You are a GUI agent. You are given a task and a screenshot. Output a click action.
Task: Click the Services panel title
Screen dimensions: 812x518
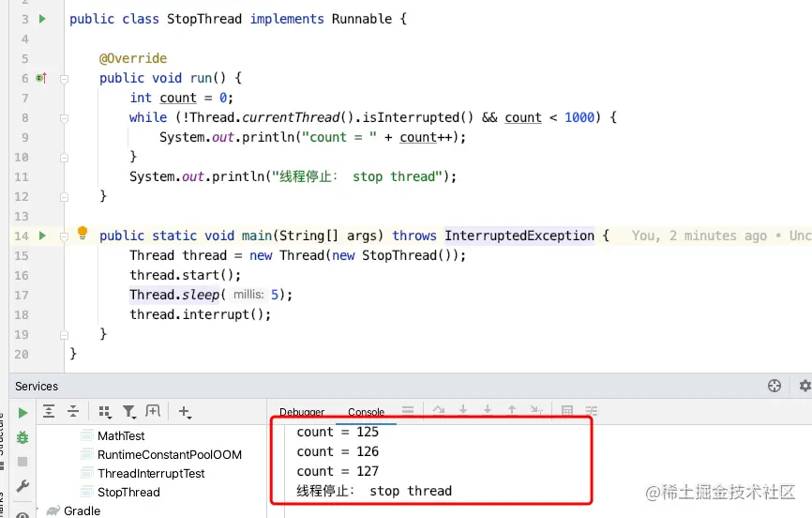click(37, 387)
